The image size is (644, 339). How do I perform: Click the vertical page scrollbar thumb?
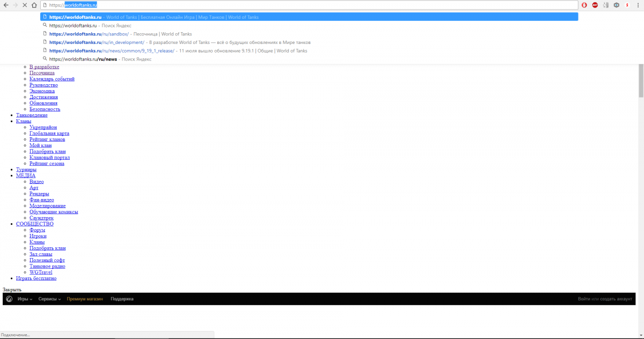coord(641,80)
